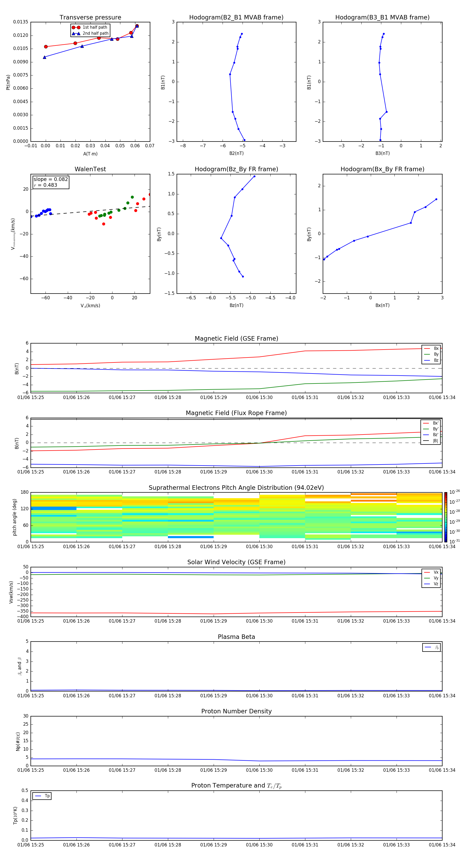Viewport: 473px width, 868px height.
Task: Click the "B3(nT)" x-axis label
Action: coord(382,153)
